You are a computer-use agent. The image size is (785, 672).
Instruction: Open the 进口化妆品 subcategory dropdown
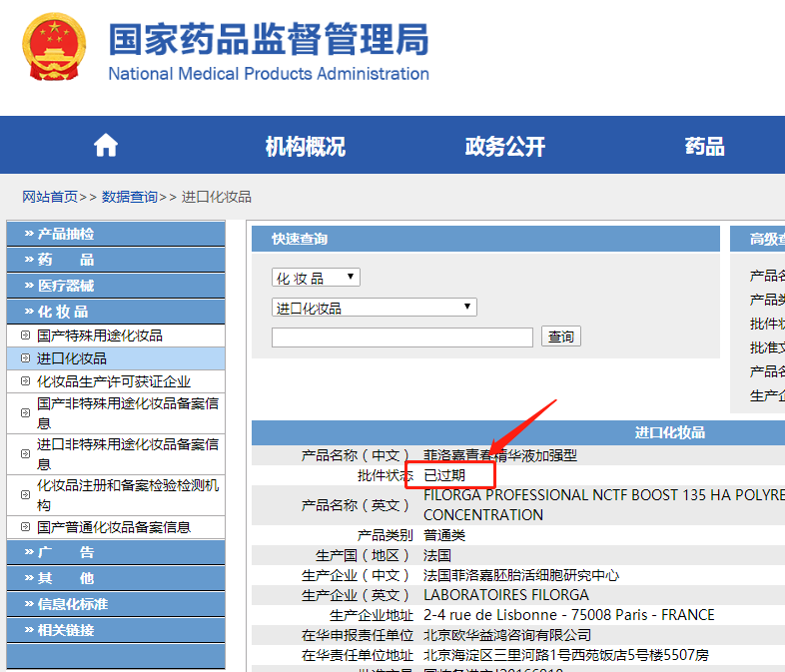click(x=375, y=308)
